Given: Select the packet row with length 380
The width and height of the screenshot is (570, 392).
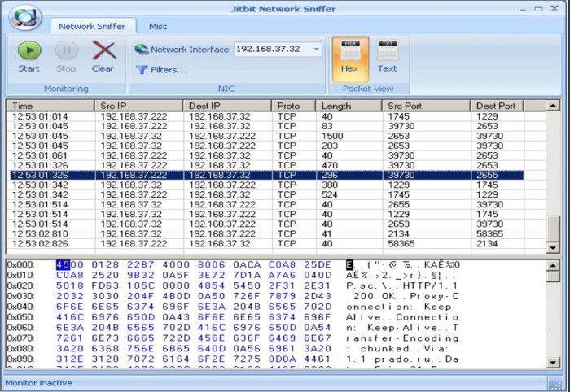Looking at the screenshot, I should pos(265,185).
